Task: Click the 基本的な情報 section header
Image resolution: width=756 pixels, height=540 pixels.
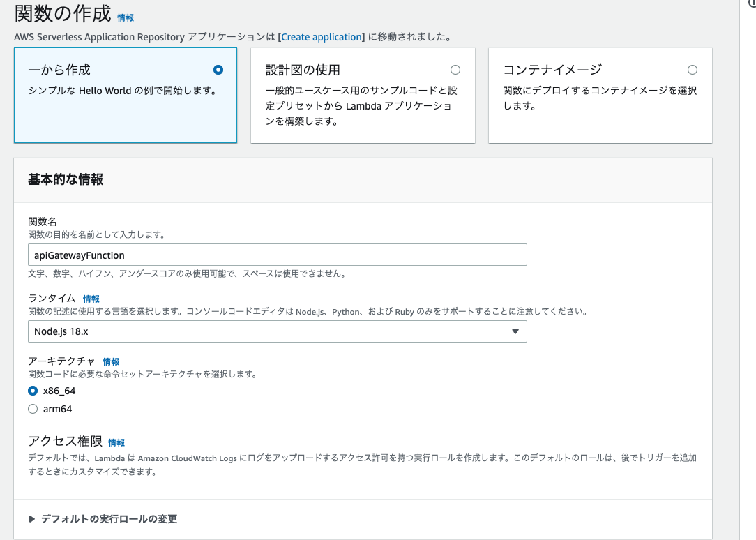Action: point(66,179)
